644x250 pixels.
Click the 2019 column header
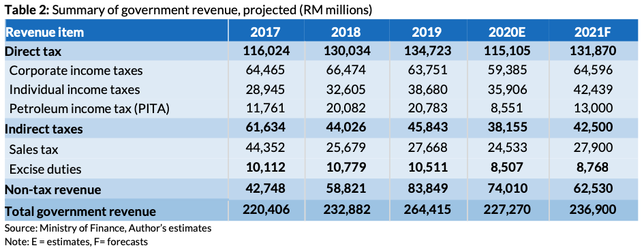(x=428, y=32)
